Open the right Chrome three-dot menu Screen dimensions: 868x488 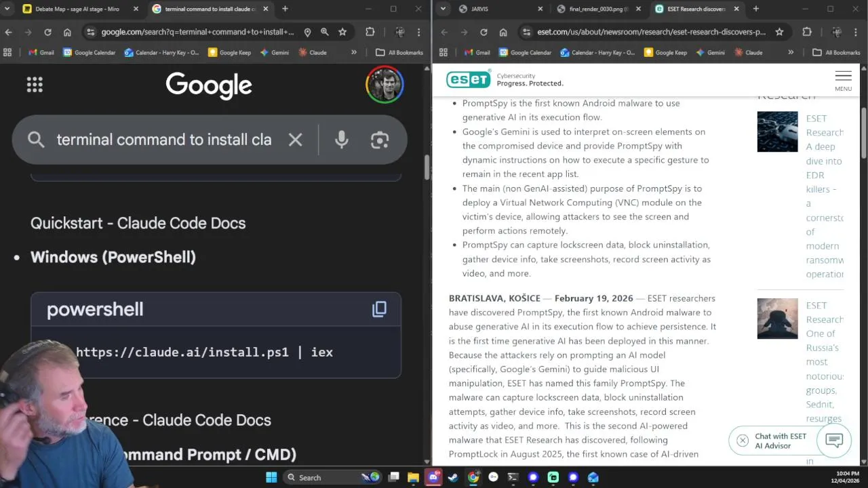[x=856, y=32]
